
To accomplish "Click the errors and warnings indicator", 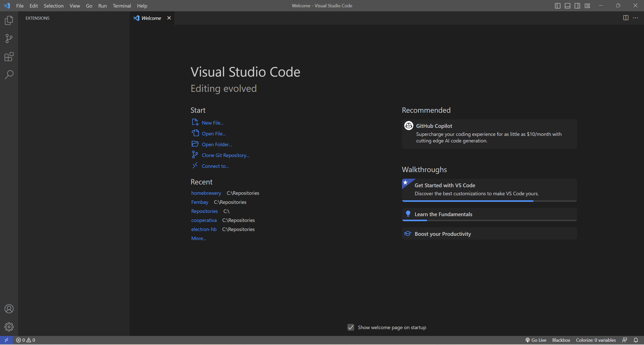I will pos(25,340).
